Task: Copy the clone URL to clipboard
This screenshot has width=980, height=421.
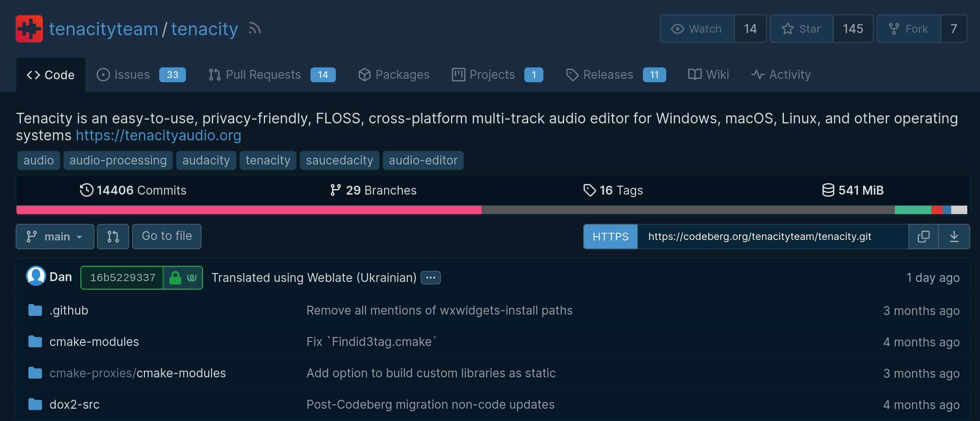Action: (923, 237)
